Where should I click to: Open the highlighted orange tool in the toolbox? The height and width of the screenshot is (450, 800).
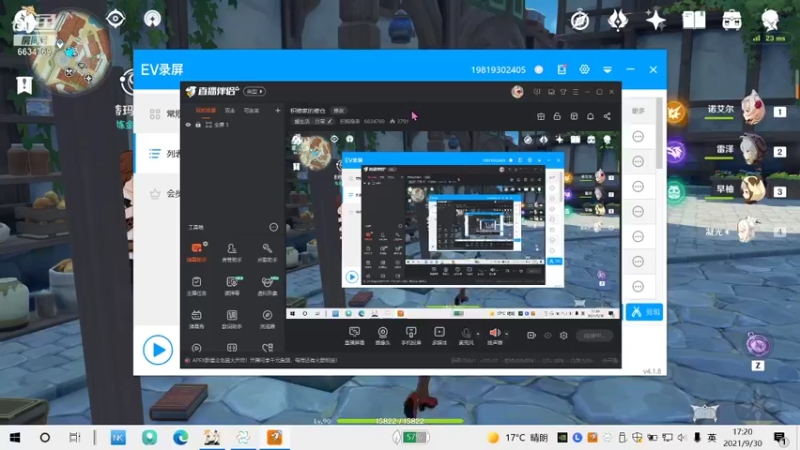point(196,253)
